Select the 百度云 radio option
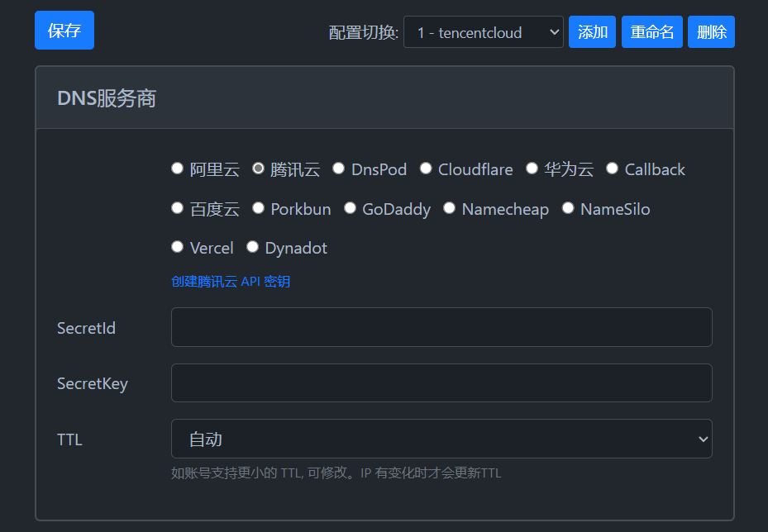This screenshot has height=532, width=768. pyautogui.click(x=177, y=208)
